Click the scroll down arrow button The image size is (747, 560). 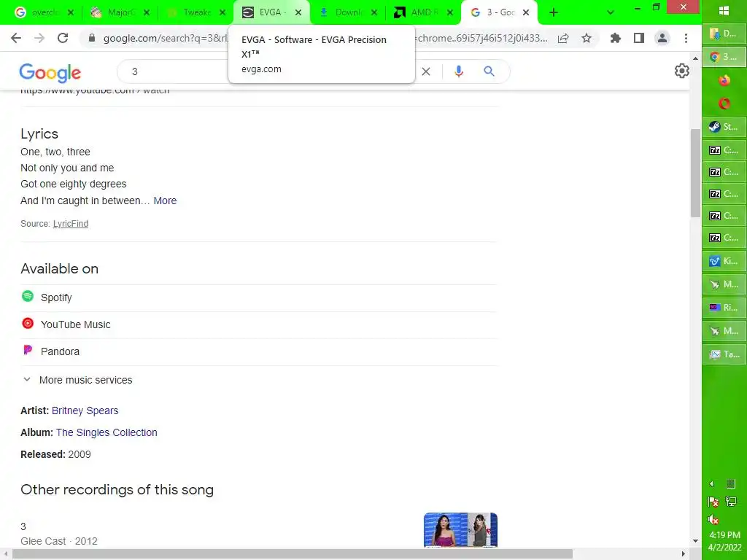pos(695,542)
